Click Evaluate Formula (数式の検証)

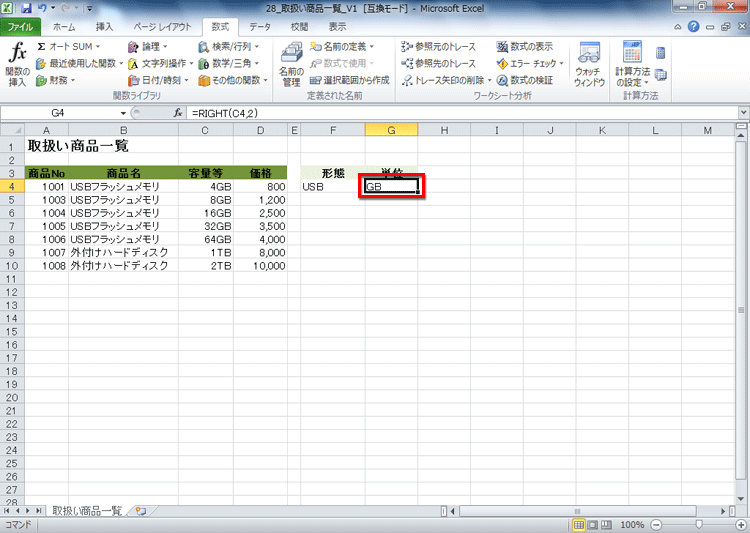(525, 80)
